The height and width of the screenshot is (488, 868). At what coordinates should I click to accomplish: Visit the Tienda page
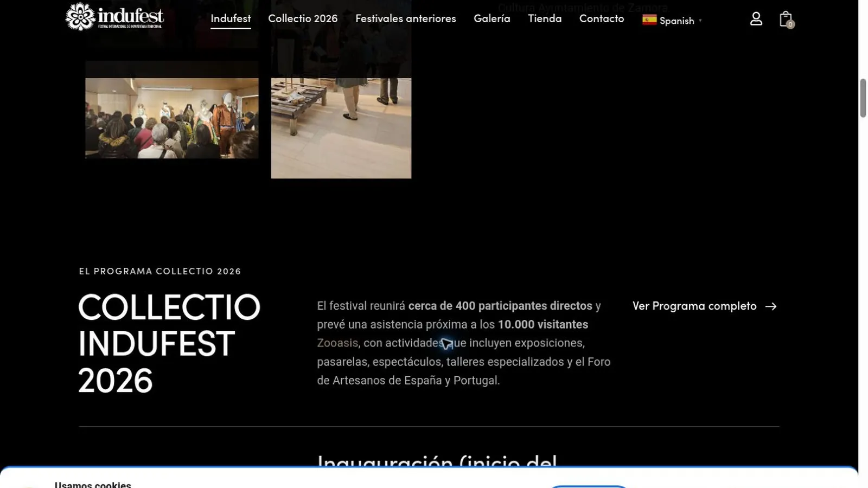coord(545,18)
